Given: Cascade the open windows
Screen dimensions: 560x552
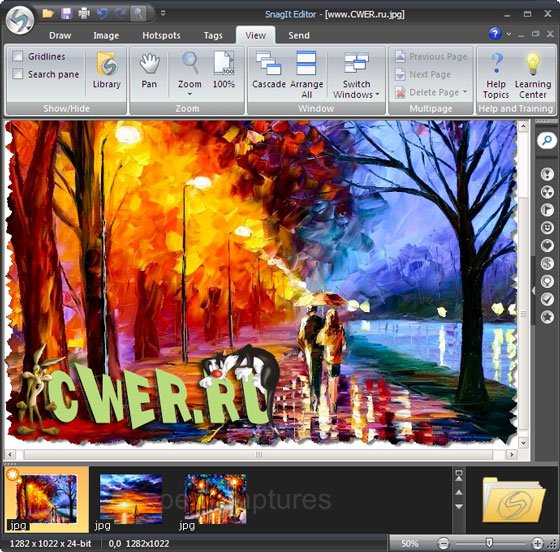Looking at the screenshot, I should point(269,70).
